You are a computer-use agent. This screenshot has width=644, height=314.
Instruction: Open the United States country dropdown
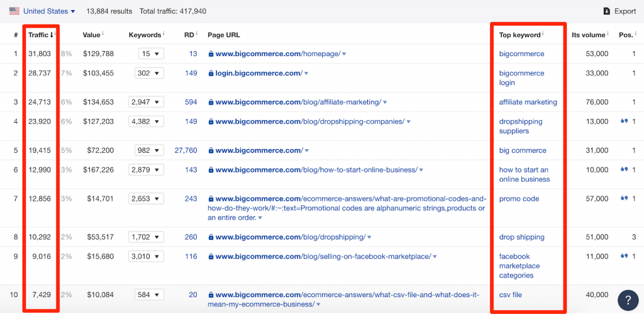49,11
